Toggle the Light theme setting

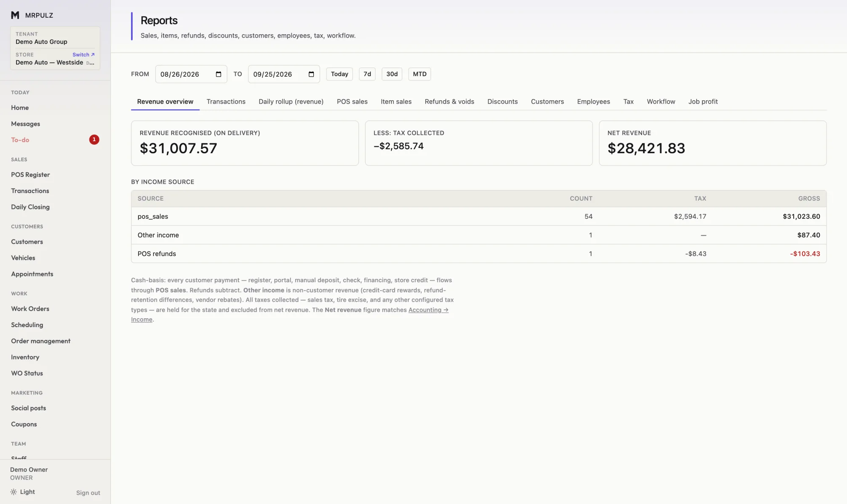(x=23, y=492)
